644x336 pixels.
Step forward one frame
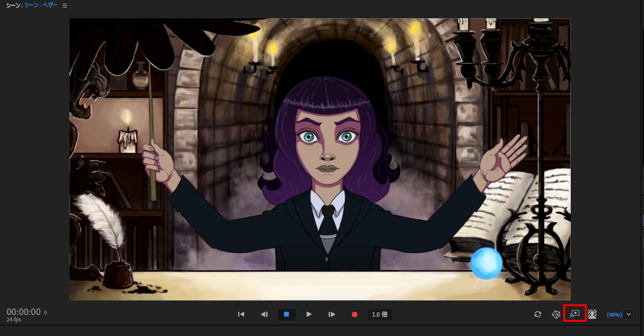(331, 314)
